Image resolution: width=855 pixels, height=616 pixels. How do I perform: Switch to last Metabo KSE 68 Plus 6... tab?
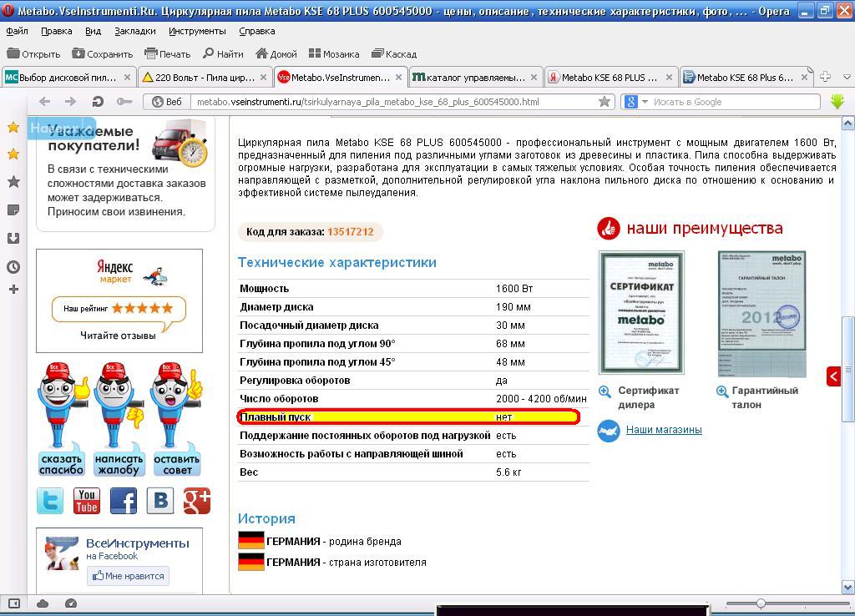coord(746,78)
